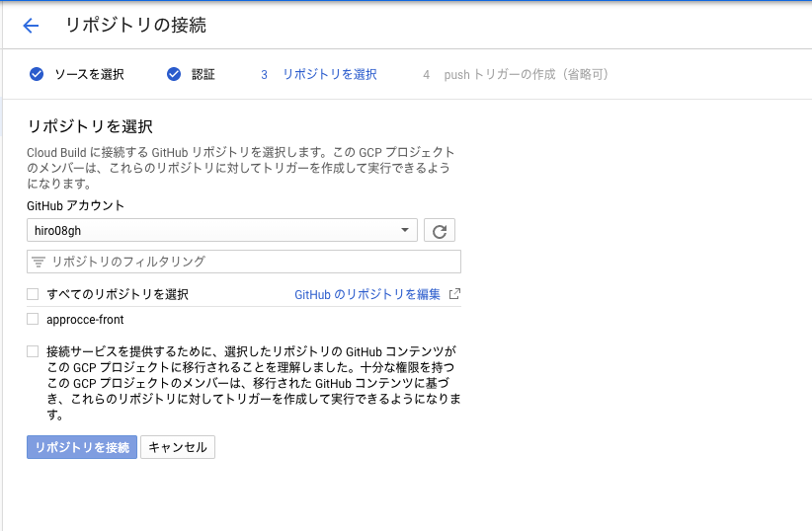The image size is (812, 531).
Task: Select step 3 リポジトリを選択
Action: (319, 75)
